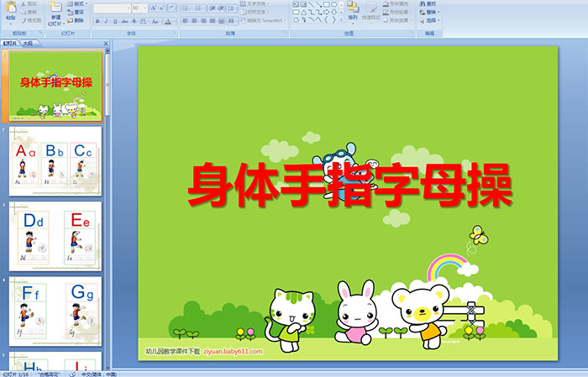Toggle bold formatting
This screenshot has height=377, width=588.
click(97, 21)
